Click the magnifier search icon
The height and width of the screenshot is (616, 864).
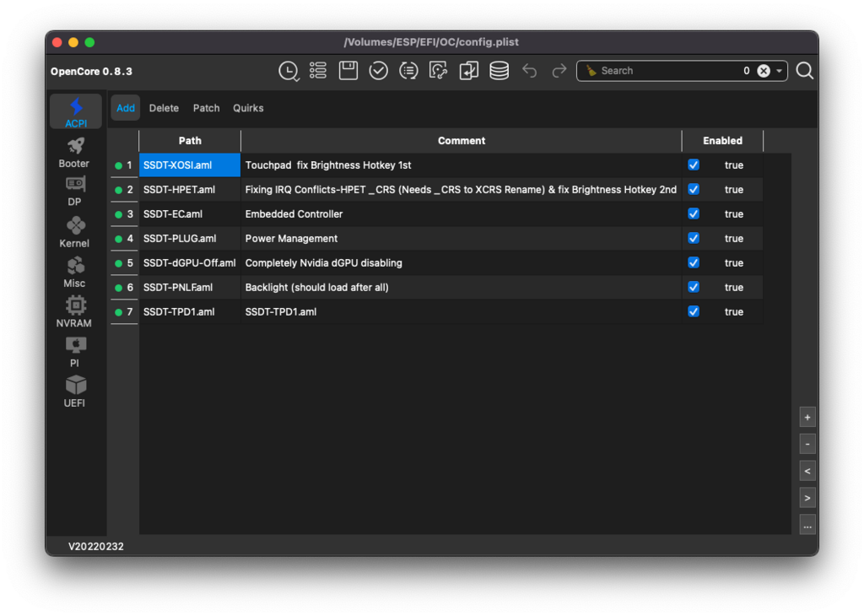[805, 71]
